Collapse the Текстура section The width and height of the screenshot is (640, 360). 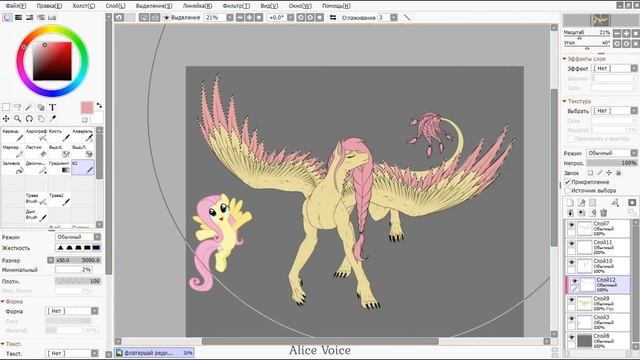click(564, 101)
